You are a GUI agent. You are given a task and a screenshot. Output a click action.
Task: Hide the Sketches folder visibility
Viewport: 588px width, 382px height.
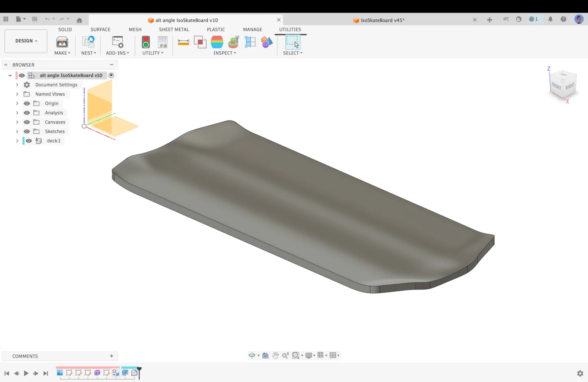(x=27, y=131)
